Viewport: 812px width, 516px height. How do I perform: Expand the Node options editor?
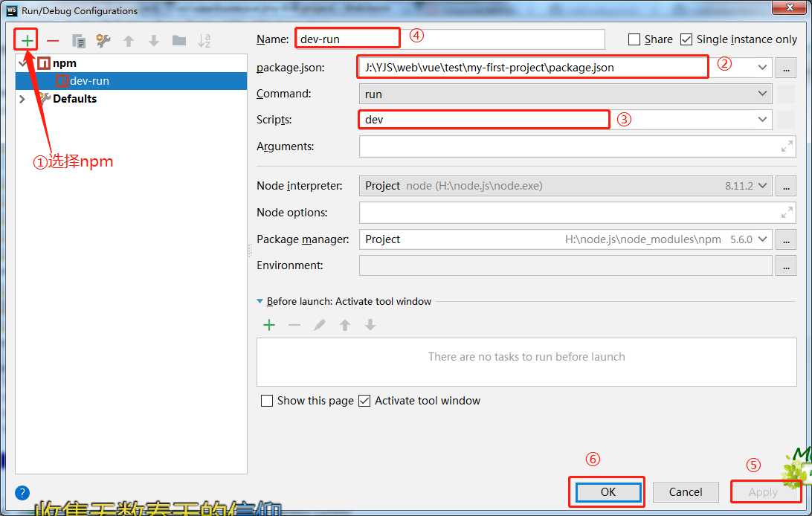pos(786,212)
